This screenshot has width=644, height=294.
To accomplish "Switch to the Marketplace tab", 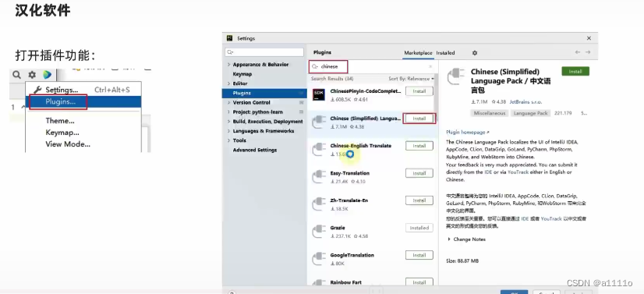I will 418,53.
